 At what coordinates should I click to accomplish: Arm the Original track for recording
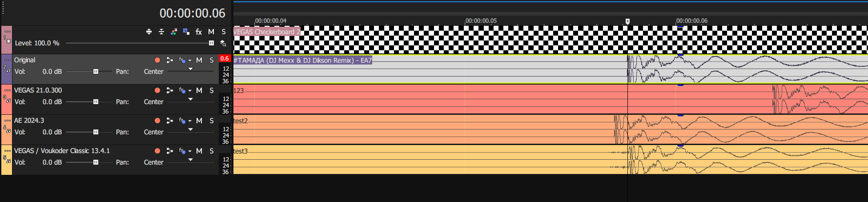point(157,60)
